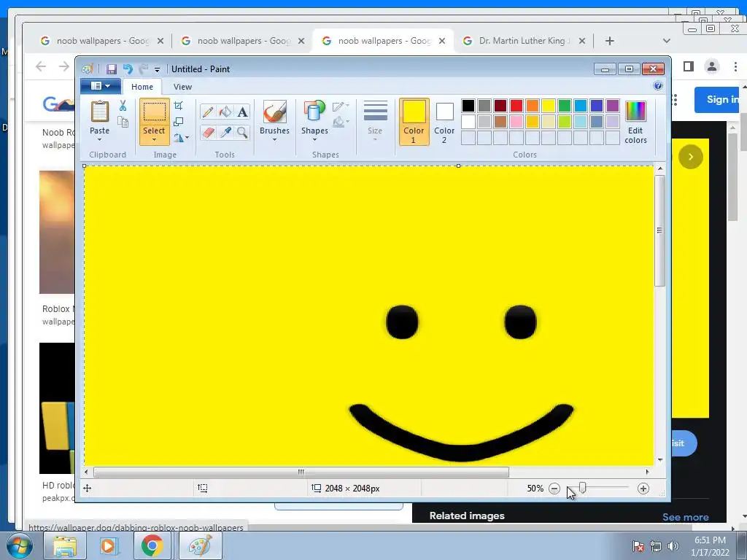The height and width of the screenshot is (560, 747).
Task: Select the Eraser tool
Action: (x=208, y=132)
